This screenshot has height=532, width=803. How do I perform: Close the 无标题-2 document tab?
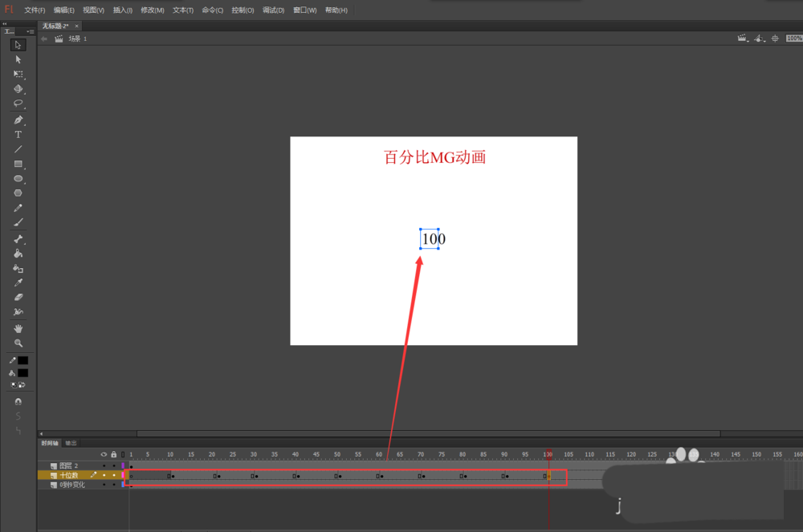(x=77, y=26)
